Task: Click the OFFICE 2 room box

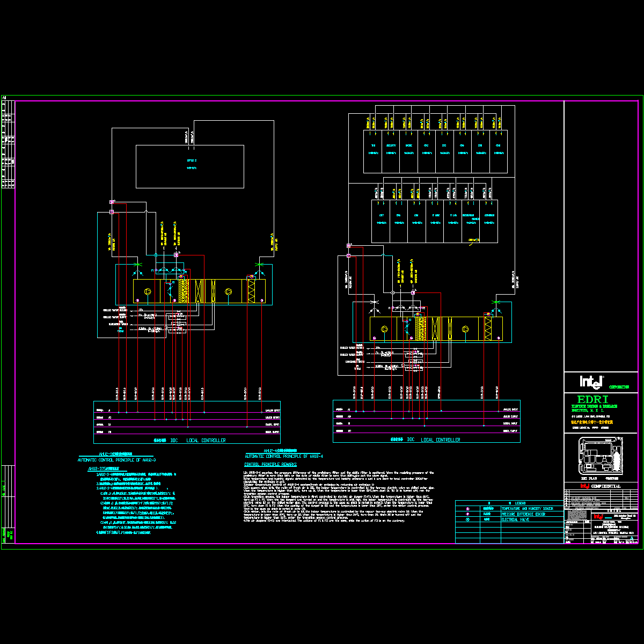Action: pyautogui.click(x=190, y=166)
